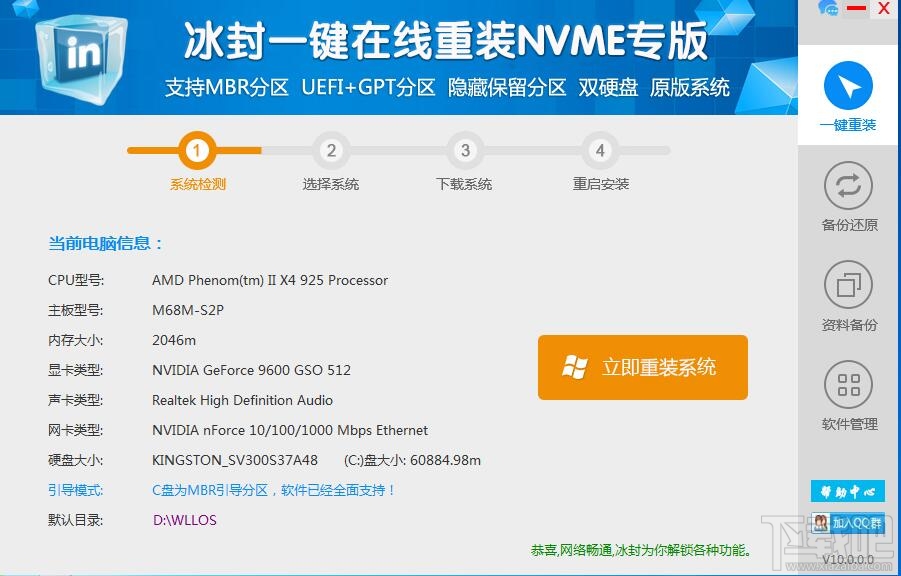
Task: Click the Windows logo on orange button
Action: pos(575,367)
